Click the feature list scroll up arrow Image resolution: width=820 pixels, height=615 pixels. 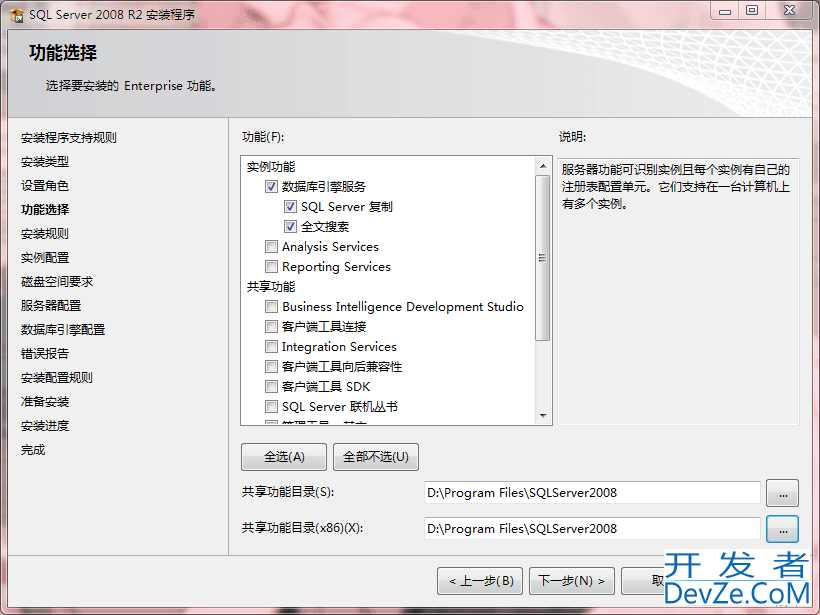click(x=543, y=166)
